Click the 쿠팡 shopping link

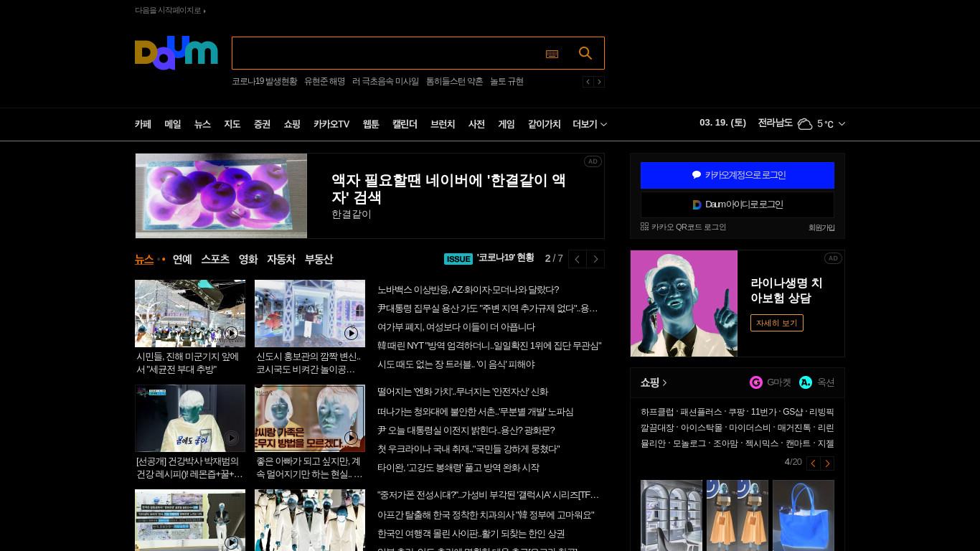tap(736, 412)
